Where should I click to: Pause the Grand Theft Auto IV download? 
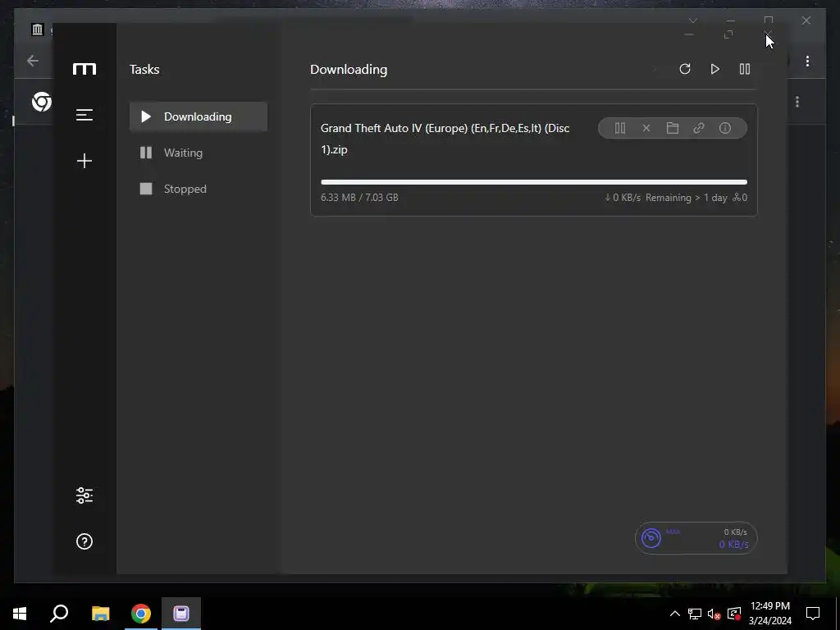click(620, 128)
